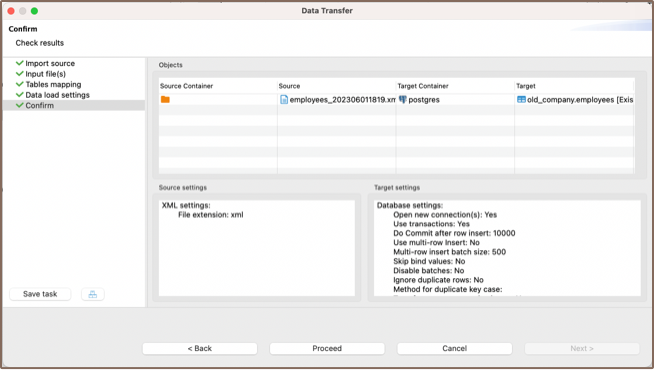
Task: Click the green checkmark next to Import source
Action: tap(20, 63)
